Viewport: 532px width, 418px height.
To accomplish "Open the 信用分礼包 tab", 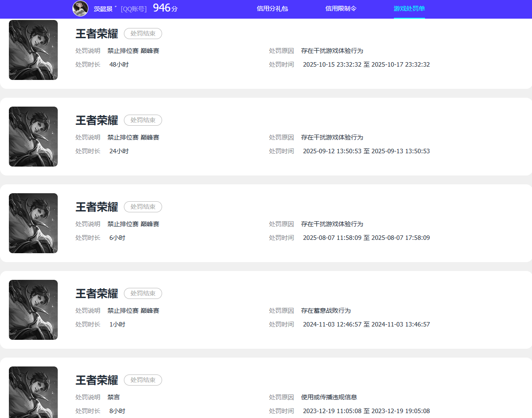I will (273, 8).
